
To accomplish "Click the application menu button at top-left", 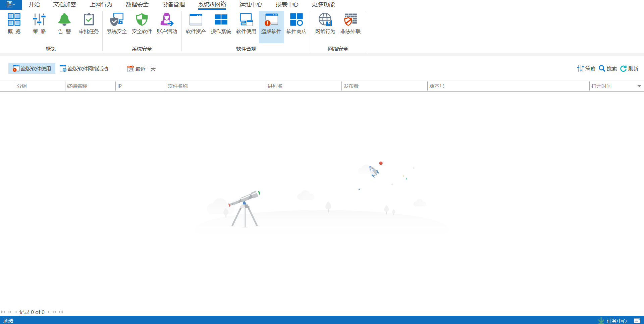I will tap(11, 5).
